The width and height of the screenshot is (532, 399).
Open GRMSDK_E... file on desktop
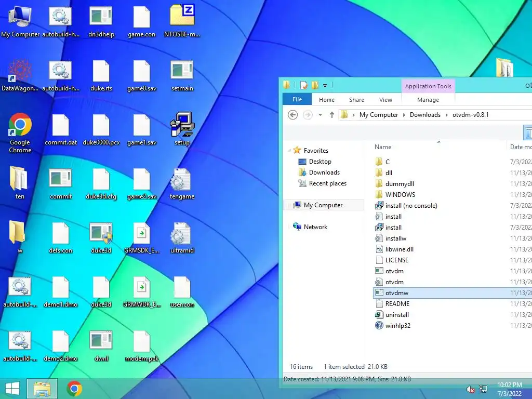tap(141, 237)
